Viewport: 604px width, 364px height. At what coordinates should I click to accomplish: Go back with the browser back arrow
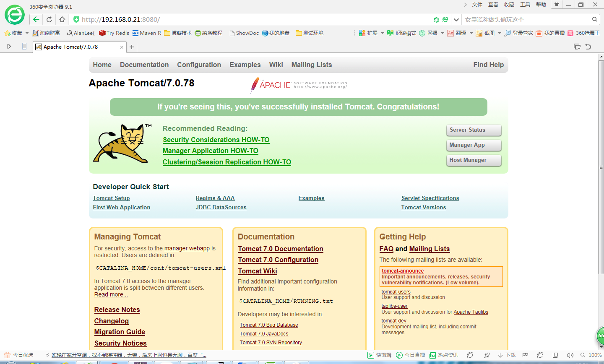(36, 19)
